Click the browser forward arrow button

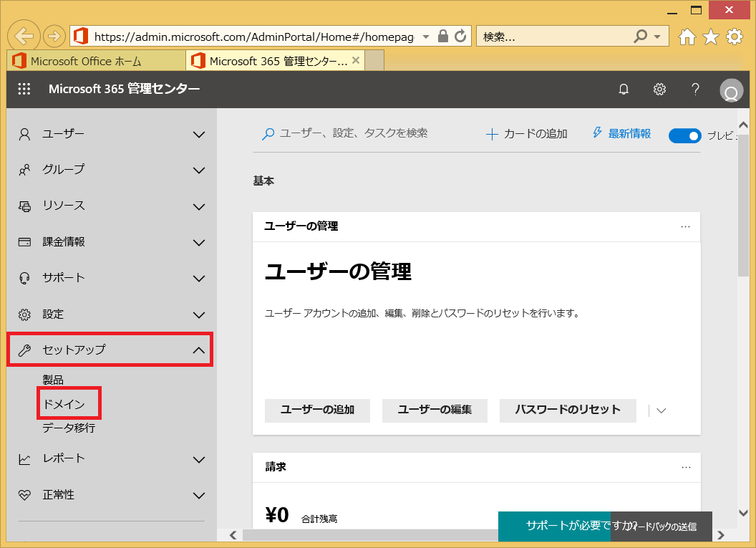(x=54, y=37)
